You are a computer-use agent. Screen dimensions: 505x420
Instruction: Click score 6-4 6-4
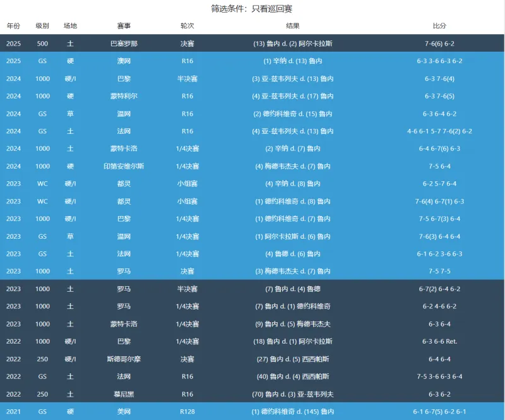[x=439, y=359]
